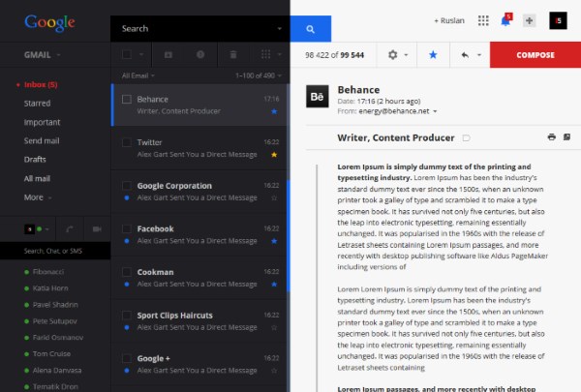Viewport: 581px width, 392px height.
Task: Open chat status dropdown beside avatar
Action: [x=47, y=229]
